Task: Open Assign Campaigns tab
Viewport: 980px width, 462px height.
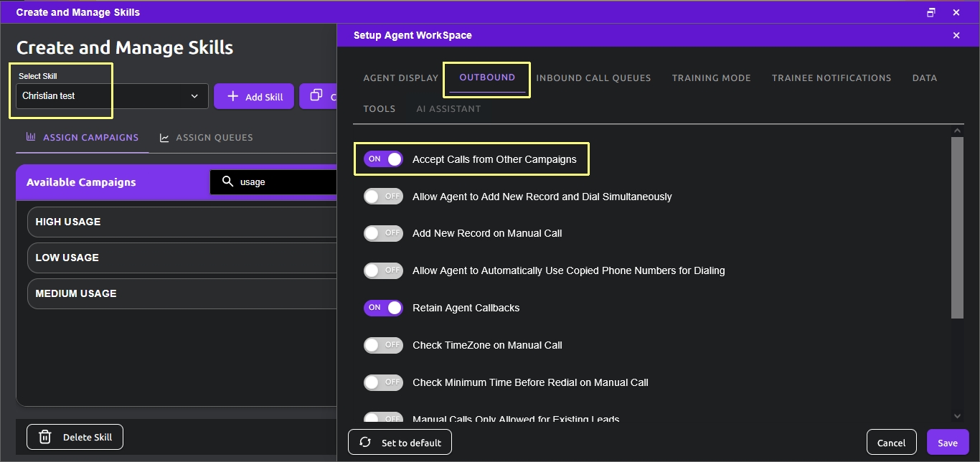Action: 83,137
